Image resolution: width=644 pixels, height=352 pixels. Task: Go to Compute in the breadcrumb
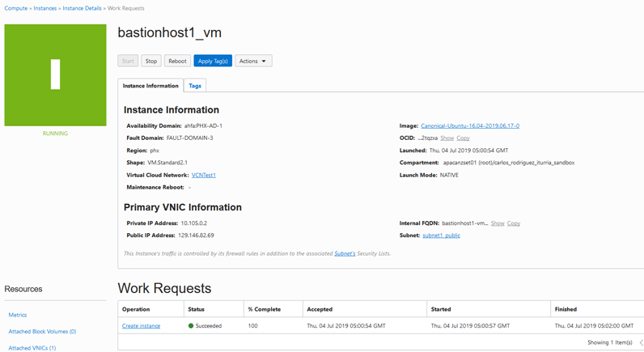point(16,8)
